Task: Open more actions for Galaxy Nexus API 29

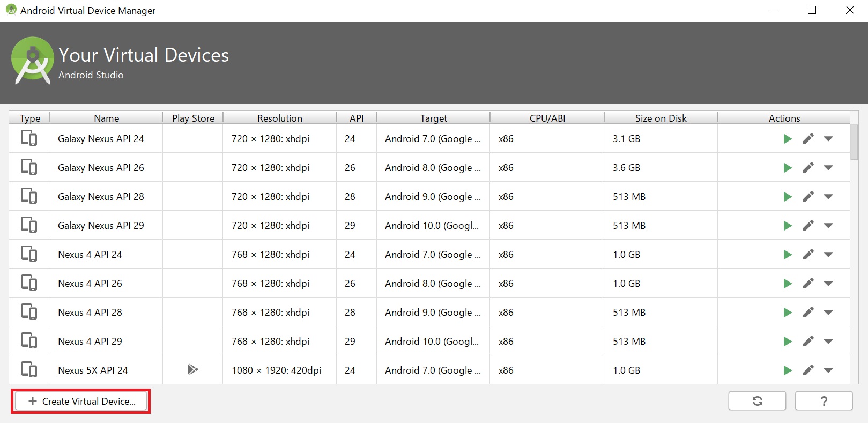Action: (x=828, y=226)
